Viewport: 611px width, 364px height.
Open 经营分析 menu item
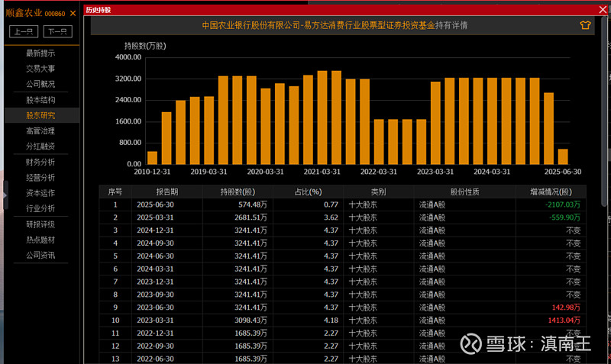tap(40, 178)
